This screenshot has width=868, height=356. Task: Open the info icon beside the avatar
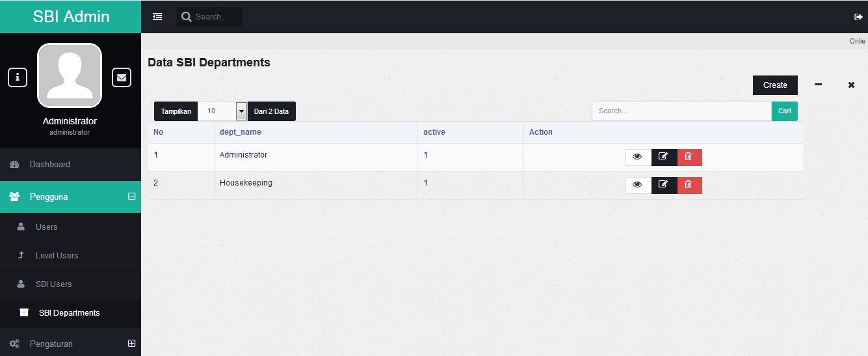(x=18, y=77)
